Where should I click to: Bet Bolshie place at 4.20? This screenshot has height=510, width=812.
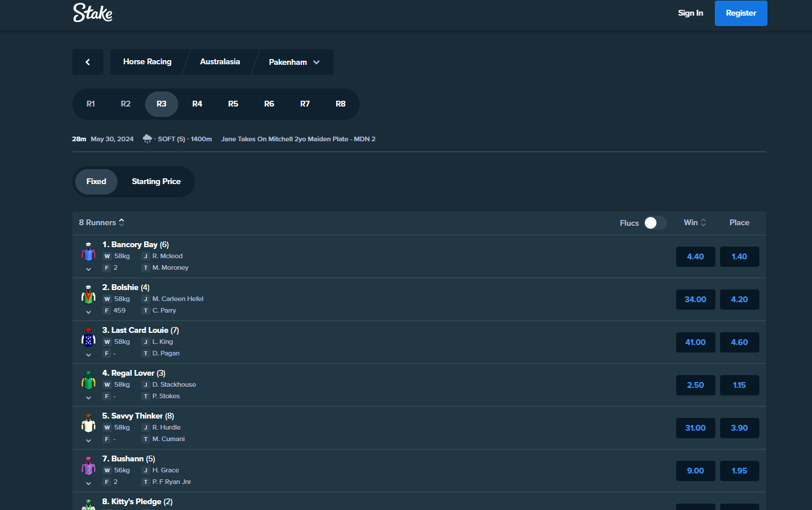740,299
